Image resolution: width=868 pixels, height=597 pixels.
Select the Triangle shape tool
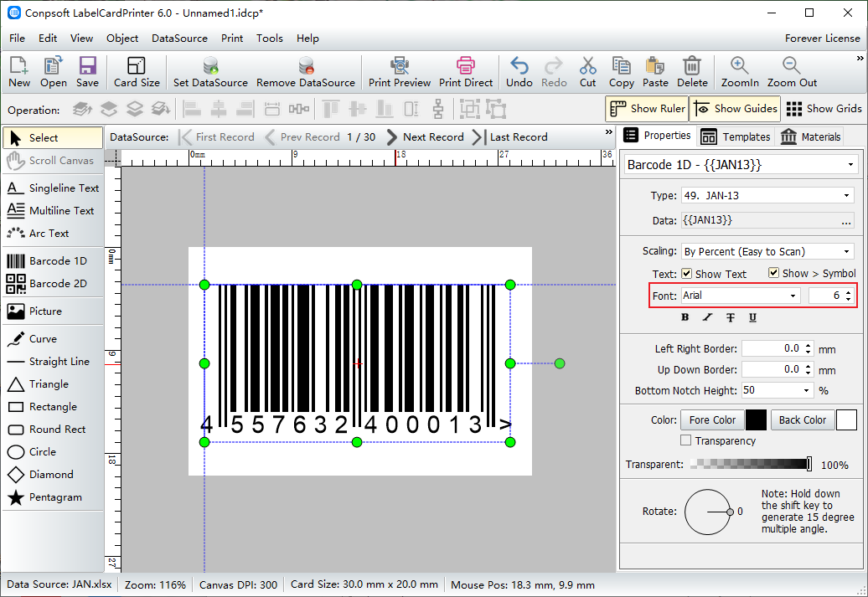click(53, 384)
